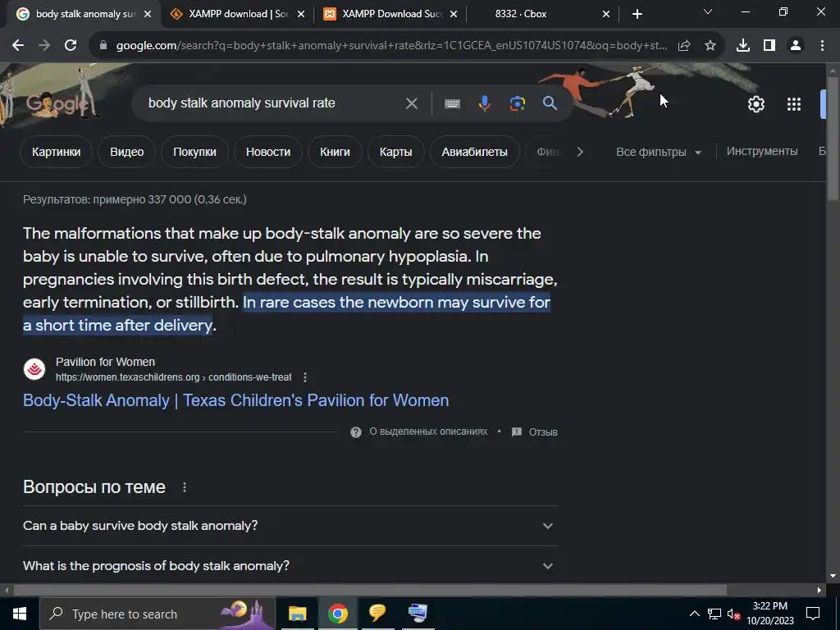
Task: Open the Chrome profile avatar
Action: coord(796,46)
